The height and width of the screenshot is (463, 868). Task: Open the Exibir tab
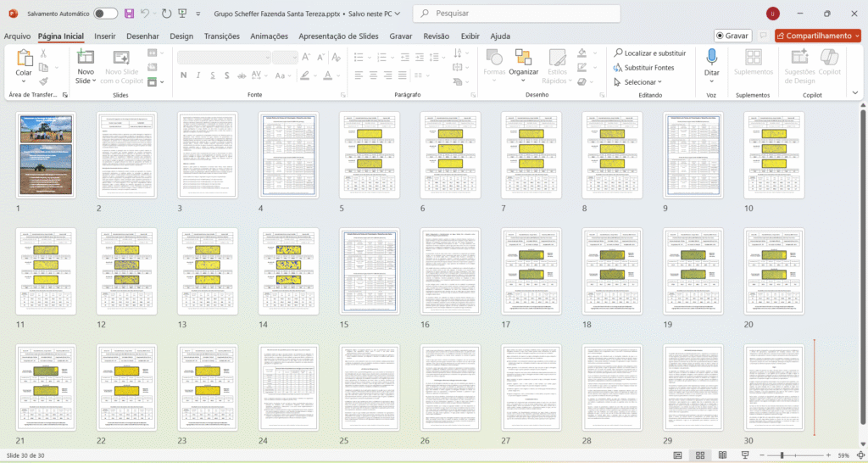(x=470, y=36)
